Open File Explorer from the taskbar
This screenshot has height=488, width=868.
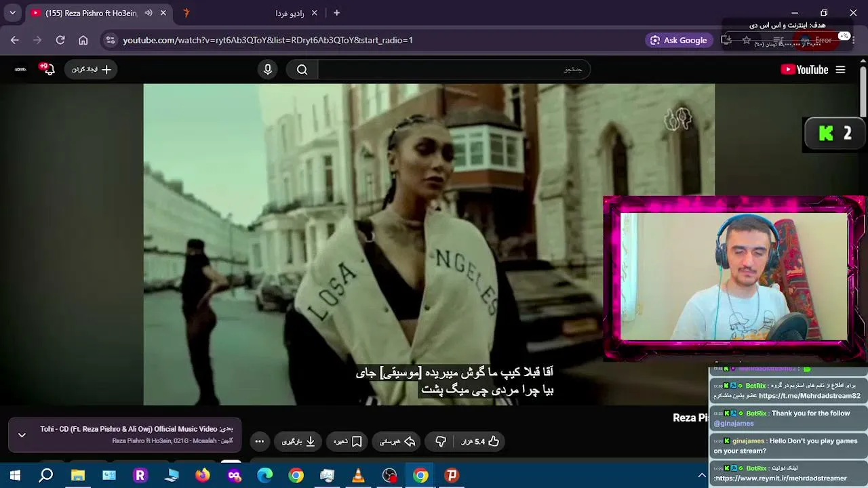click(78, 475)
